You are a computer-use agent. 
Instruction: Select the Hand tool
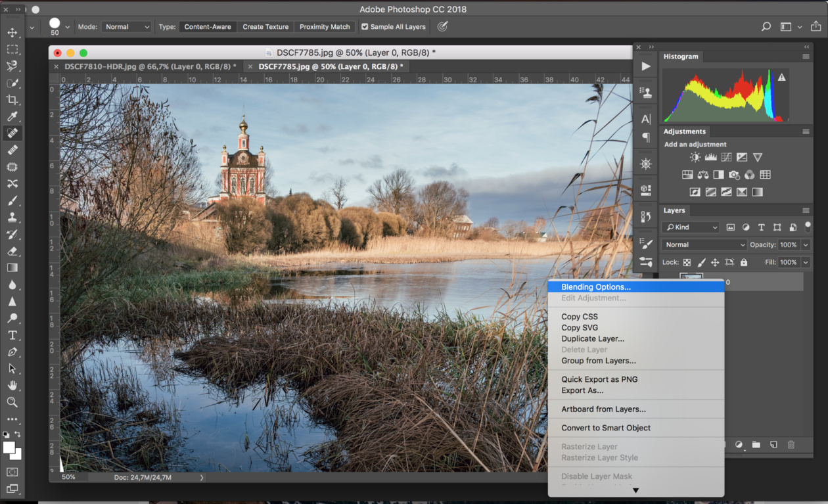[12, 386]
